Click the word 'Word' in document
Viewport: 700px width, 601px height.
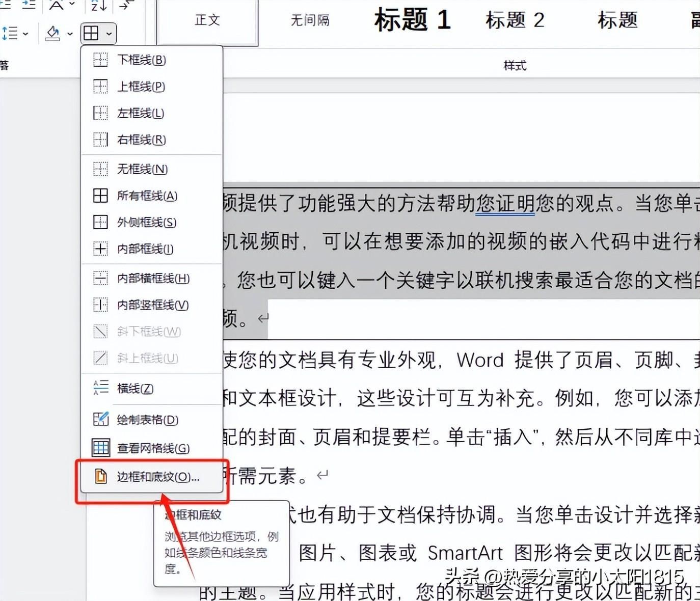[480, 360]
